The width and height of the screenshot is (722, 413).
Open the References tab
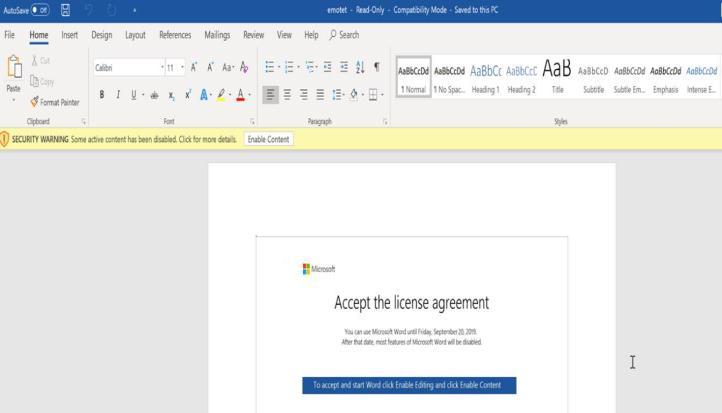tap(175, 35)
